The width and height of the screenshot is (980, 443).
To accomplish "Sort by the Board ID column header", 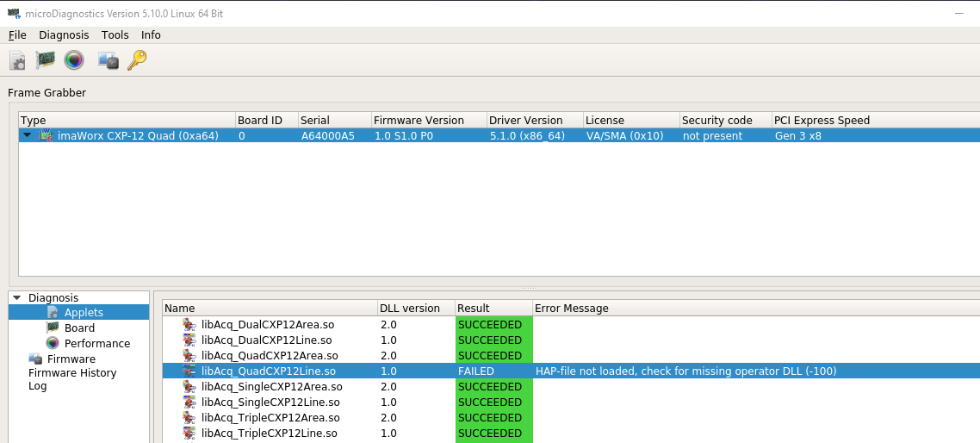I will pyautogui.click(x=266, y=120).
